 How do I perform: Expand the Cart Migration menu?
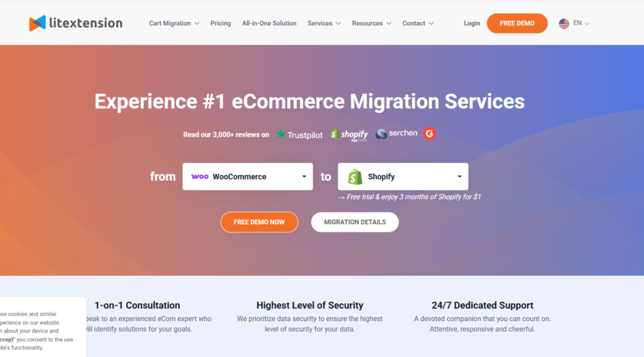(174, 23)
